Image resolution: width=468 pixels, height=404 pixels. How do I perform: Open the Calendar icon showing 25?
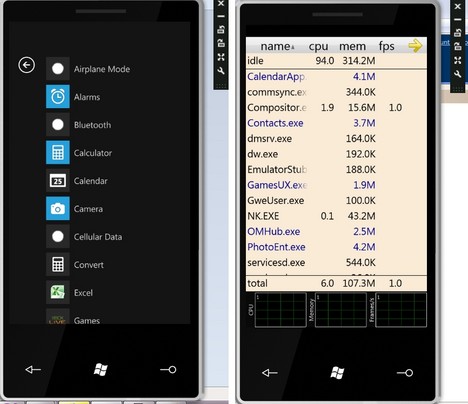point(58,181)
